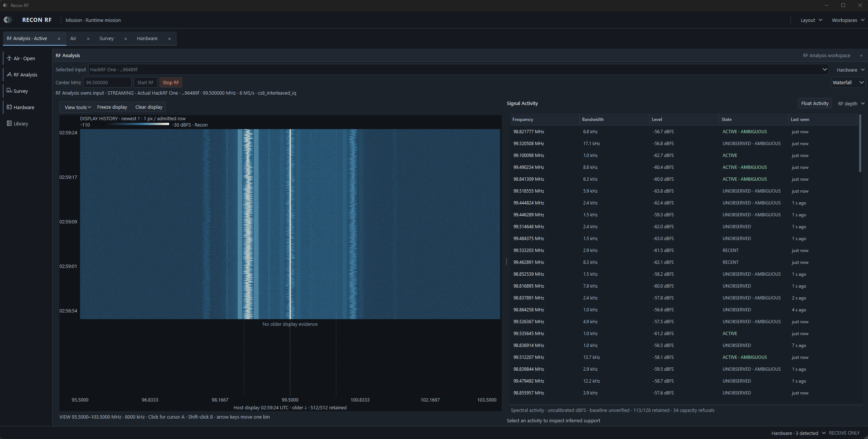Click the Float Activity button
This screenshot has height=439, width=868.
815,104
